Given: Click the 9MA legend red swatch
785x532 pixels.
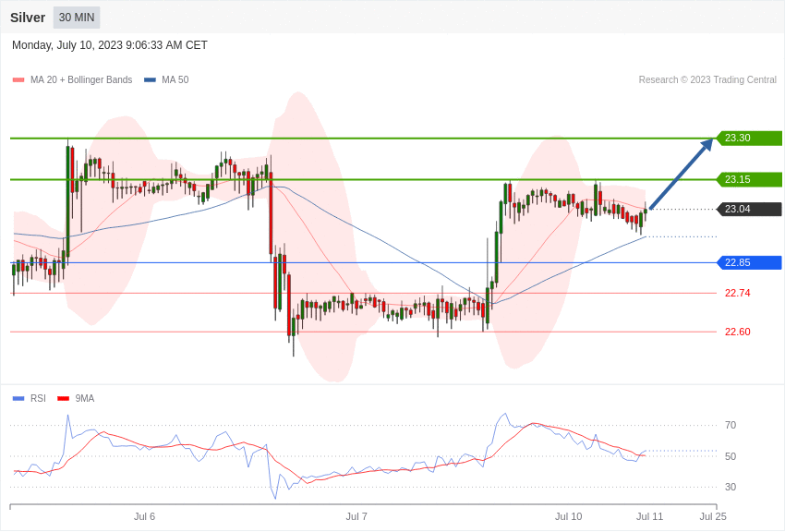Looking at the screenshot, I should (x=64, y=399).
